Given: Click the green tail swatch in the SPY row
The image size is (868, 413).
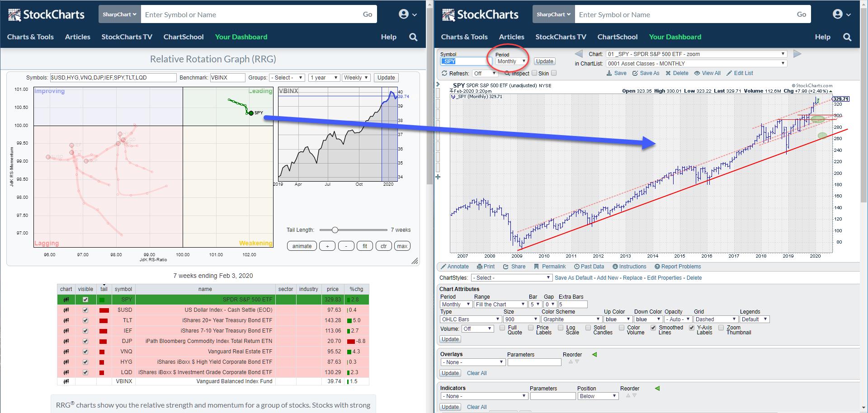Looking at the screenshot, I should 102,300.
